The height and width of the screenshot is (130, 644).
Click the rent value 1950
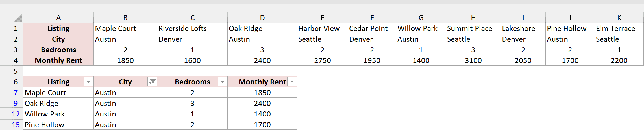[x=372, y=60]
